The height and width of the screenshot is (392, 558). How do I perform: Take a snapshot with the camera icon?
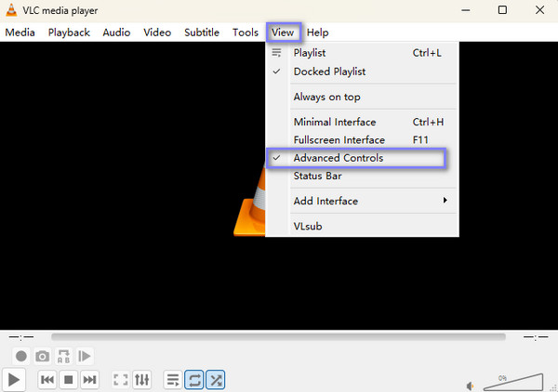[43, 356]
